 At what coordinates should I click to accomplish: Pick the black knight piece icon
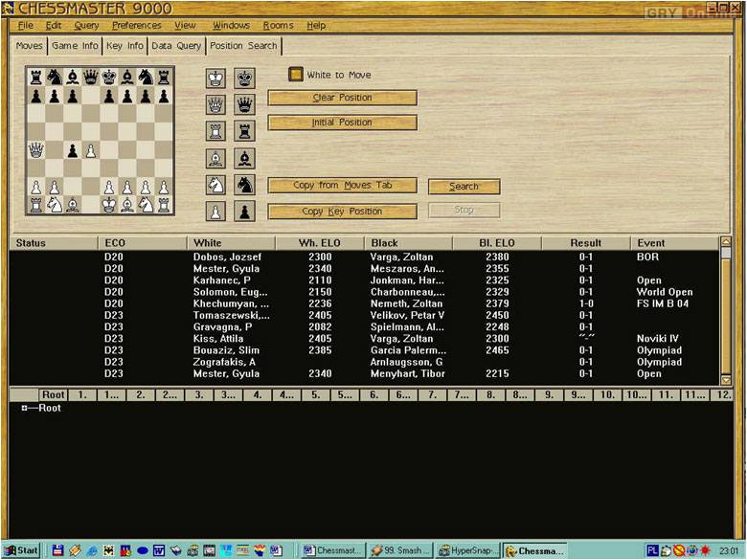tap(244, 185)
